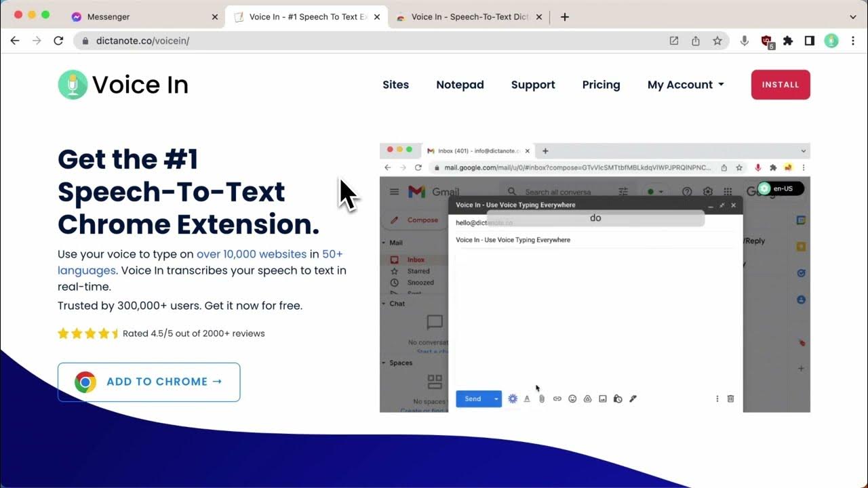The image size is (868, 488).
Task: Close the Voice In - #1 Speech To Text tab
Action: (x=377, y=17)
